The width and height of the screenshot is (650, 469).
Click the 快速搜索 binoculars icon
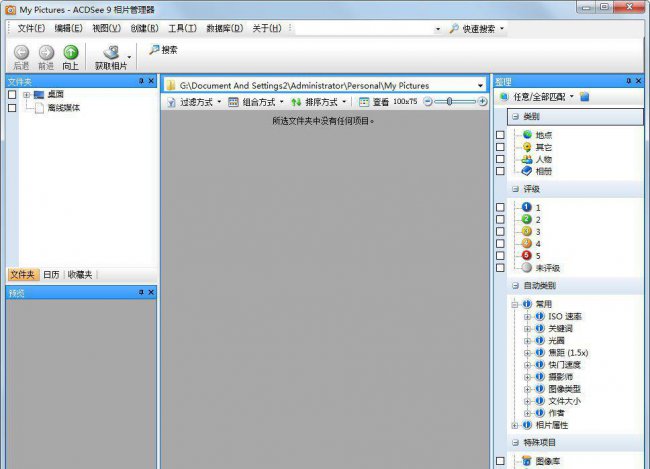(454, 29)
